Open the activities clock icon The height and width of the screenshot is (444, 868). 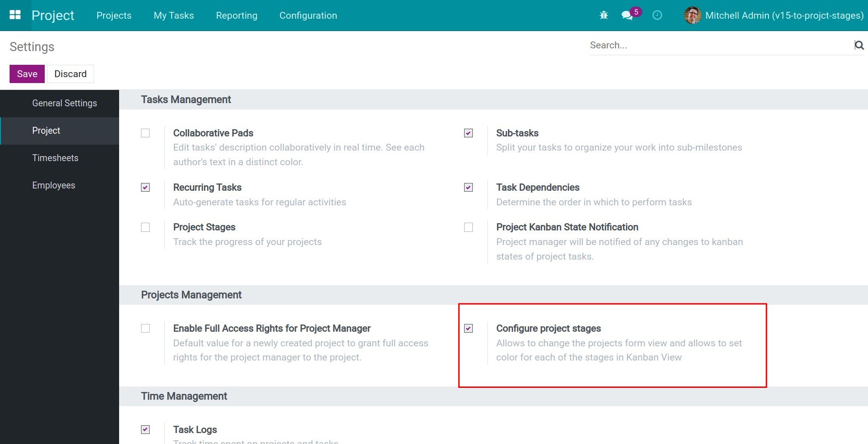tap(657, 16)
